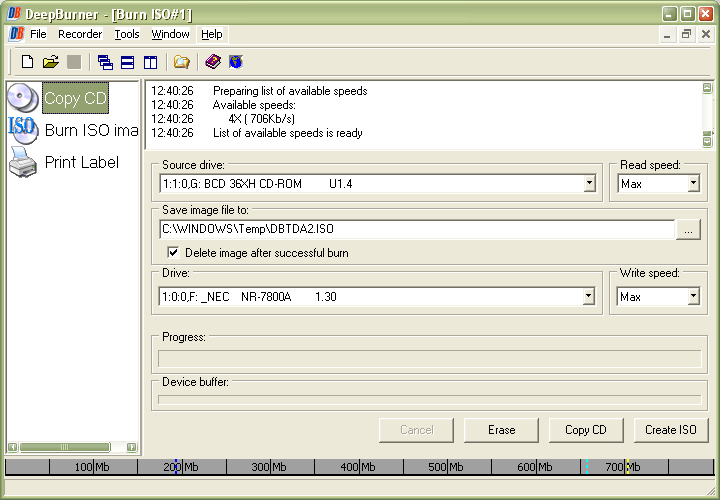Image resolution: width=720 pixels, height=500 pixels.
Task: Restore the inner Burn ISO document window
Action: 686,34
